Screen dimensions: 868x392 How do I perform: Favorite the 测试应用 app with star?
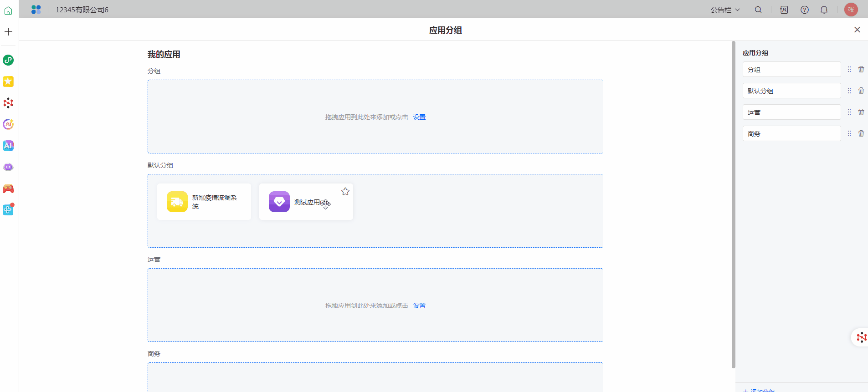(345, 192)
